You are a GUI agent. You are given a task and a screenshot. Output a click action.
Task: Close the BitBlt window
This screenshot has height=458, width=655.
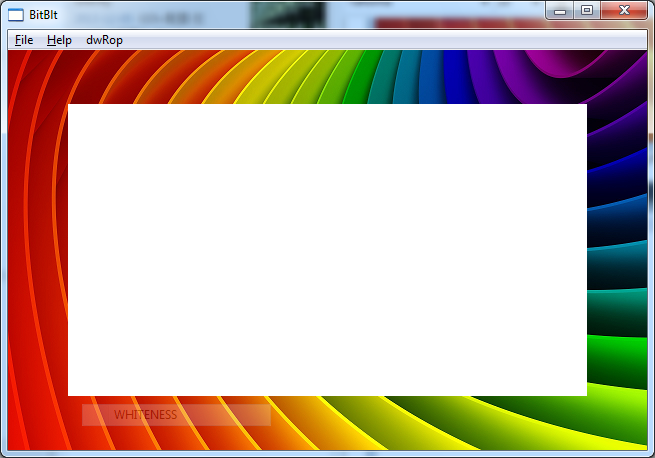coord(624,11)
